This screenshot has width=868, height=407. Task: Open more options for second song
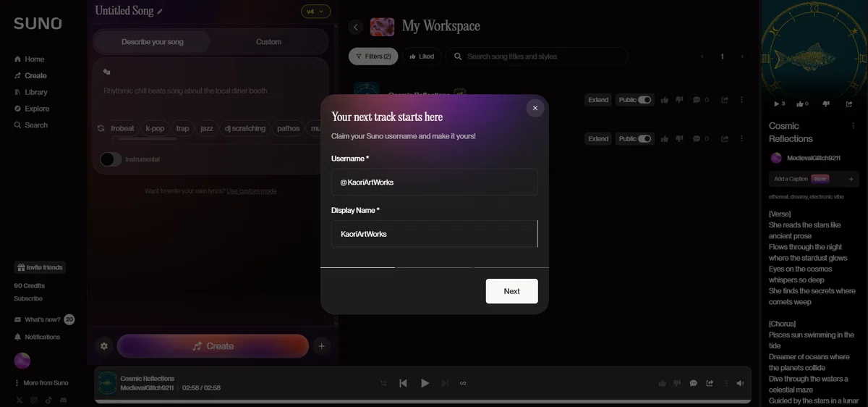741,138
